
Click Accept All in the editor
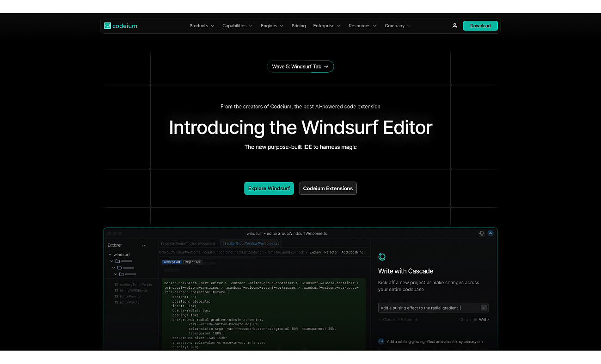[172, 262]
